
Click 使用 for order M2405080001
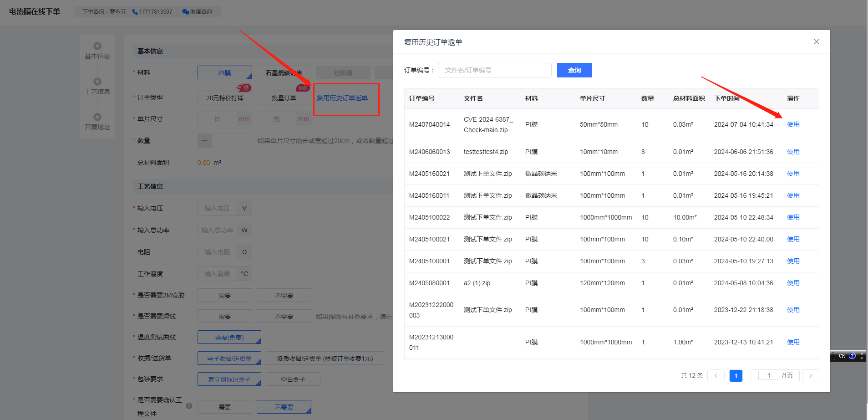(x=793, y=283)
